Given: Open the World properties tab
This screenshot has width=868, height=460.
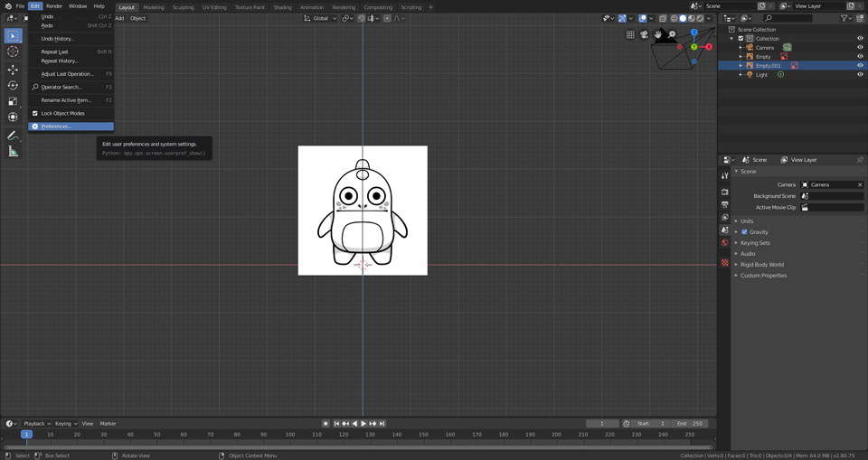Looking at the screenshot, I should (x=724, y=242).
